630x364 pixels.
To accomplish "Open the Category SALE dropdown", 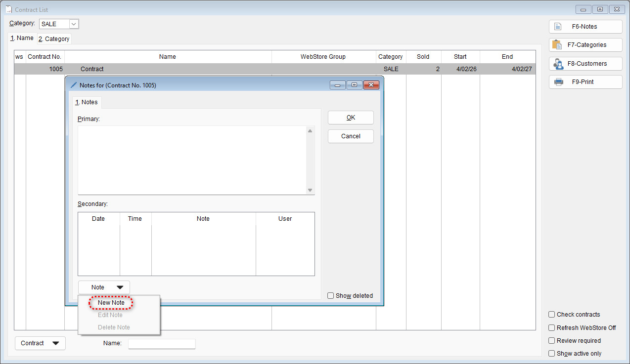I will coord(74,24).
